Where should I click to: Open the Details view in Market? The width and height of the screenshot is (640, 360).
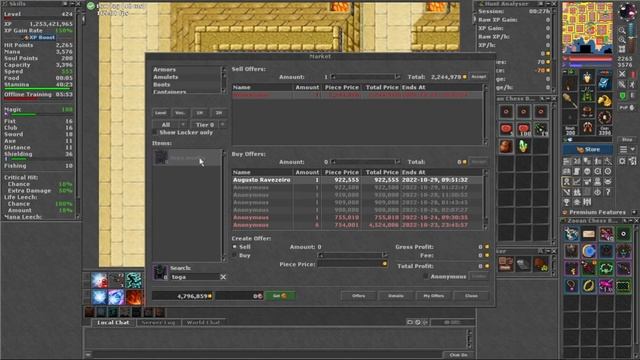click(396, 296)
